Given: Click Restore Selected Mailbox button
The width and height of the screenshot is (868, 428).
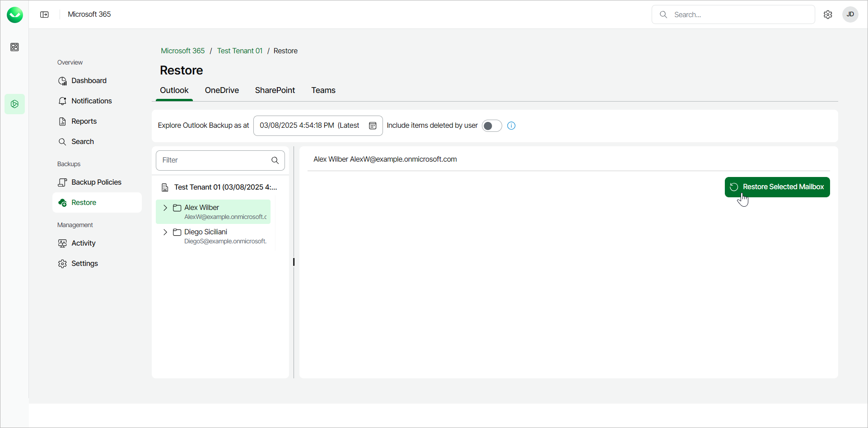Looking at the screenshot, I should [x=777, y=187].
